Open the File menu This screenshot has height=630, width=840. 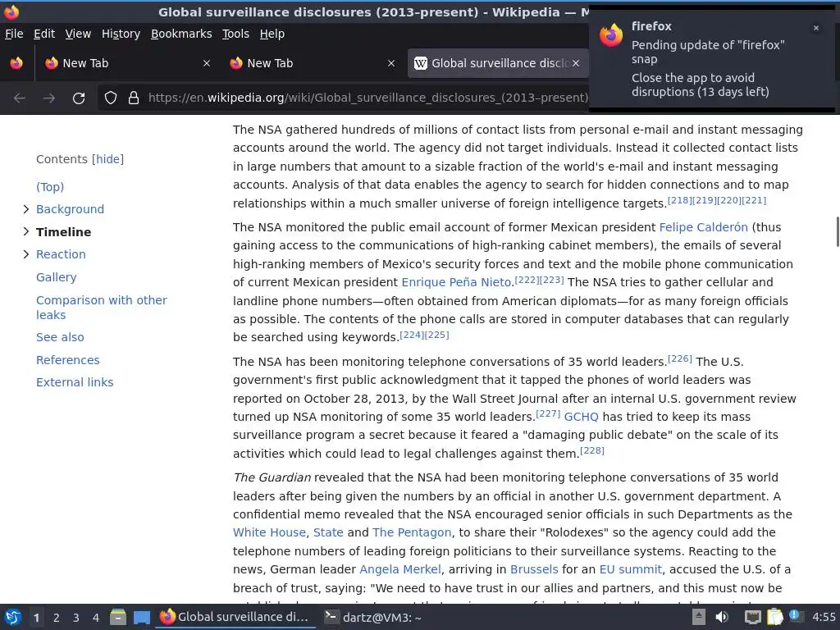pyautogui.click(x=14, y=34)
